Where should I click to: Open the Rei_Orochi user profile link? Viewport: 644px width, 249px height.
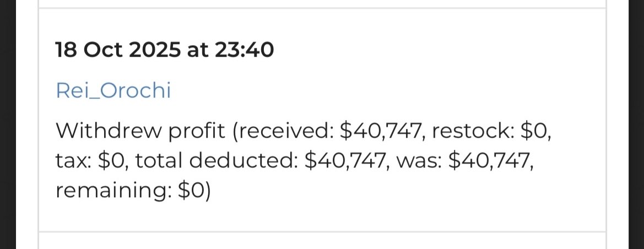113,91
